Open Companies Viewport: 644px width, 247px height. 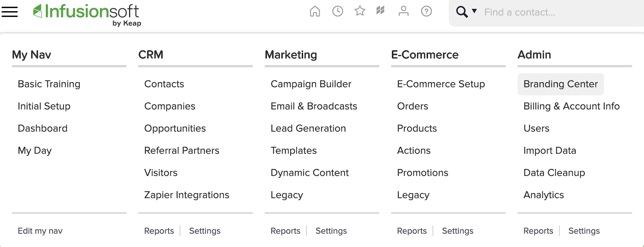[x=170, y=106]
